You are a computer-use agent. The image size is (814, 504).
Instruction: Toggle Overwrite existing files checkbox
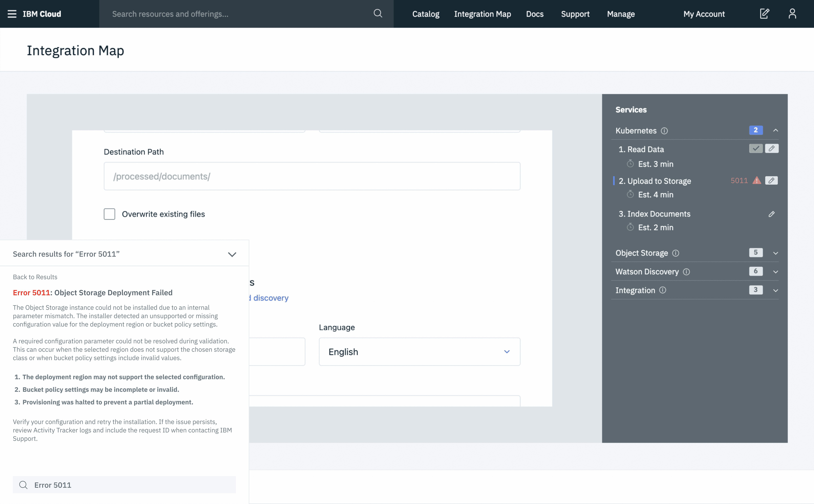click(109, 214)
